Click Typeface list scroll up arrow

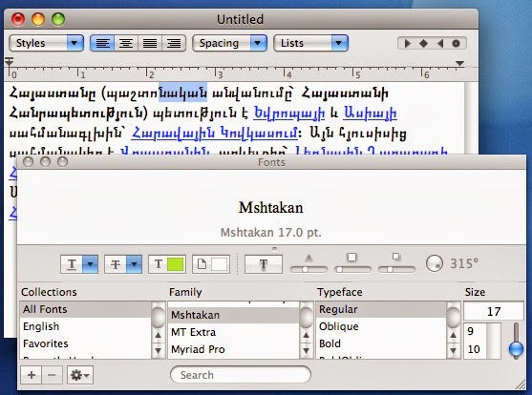(x=454, y=335)
